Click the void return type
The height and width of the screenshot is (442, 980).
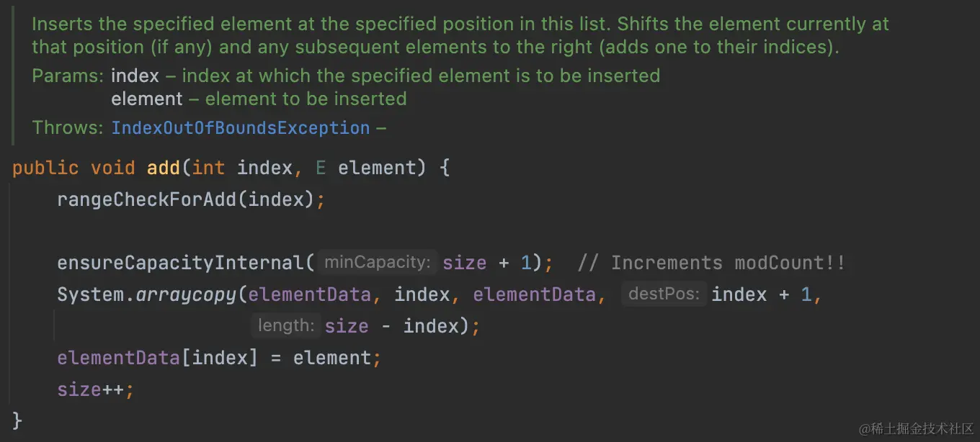point(112,168)
